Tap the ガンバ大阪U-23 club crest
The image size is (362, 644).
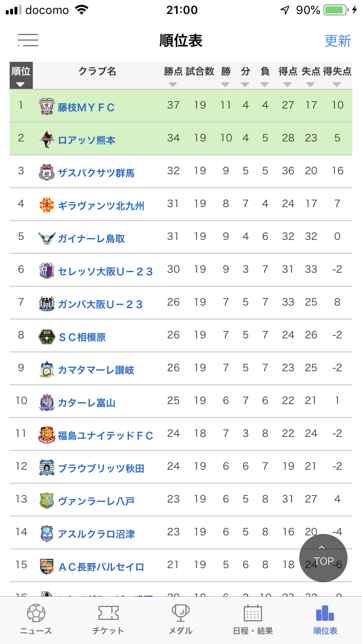coord(47,304)
